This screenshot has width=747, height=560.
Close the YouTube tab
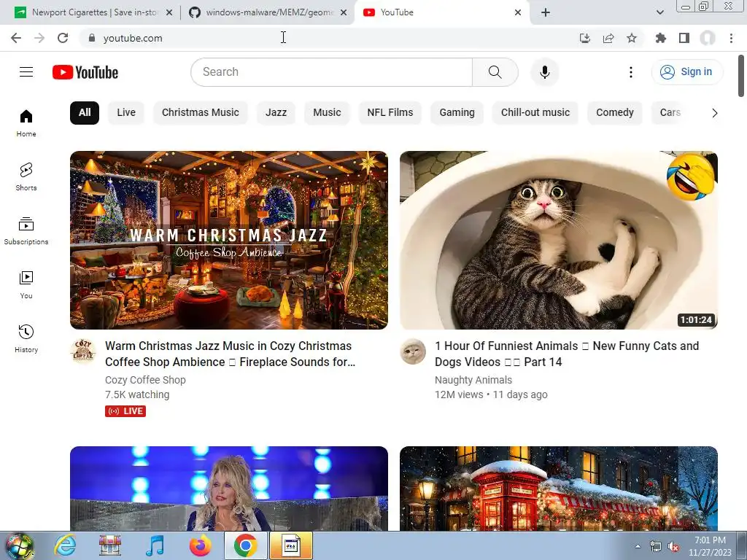(518, 12)
